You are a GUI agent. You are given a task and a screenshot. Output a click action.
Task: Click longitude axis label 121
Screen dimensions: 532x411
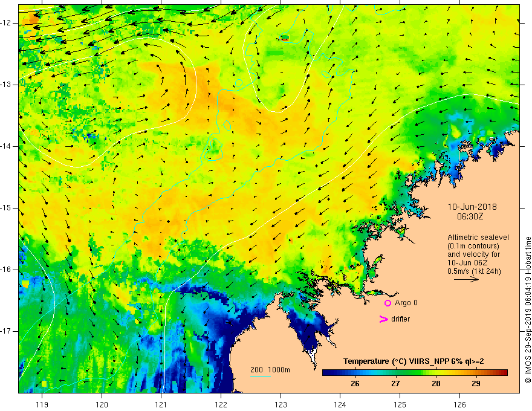161,404
